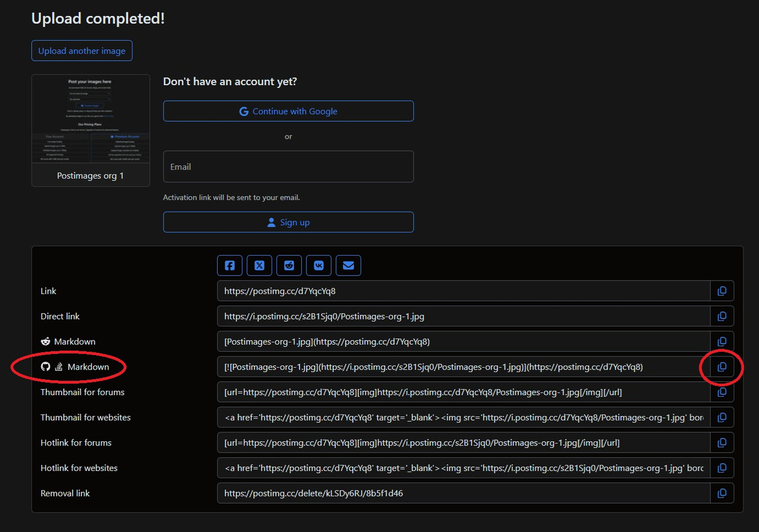The height and width of the screenshot is (532, 759).
Task: Copy the Thumbnail for forums code
Action: pyautogui.click(x=722, y=392)
